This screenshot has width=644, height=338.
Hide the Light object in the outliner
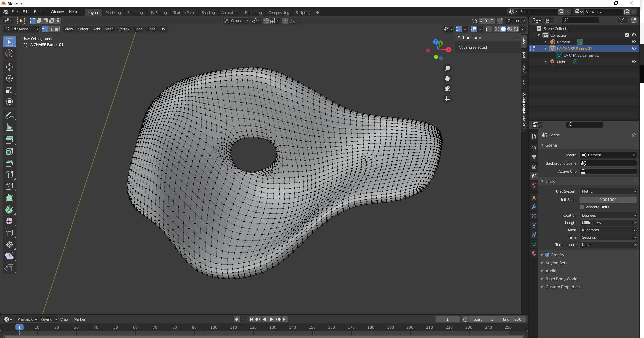[x=634, y=62]
